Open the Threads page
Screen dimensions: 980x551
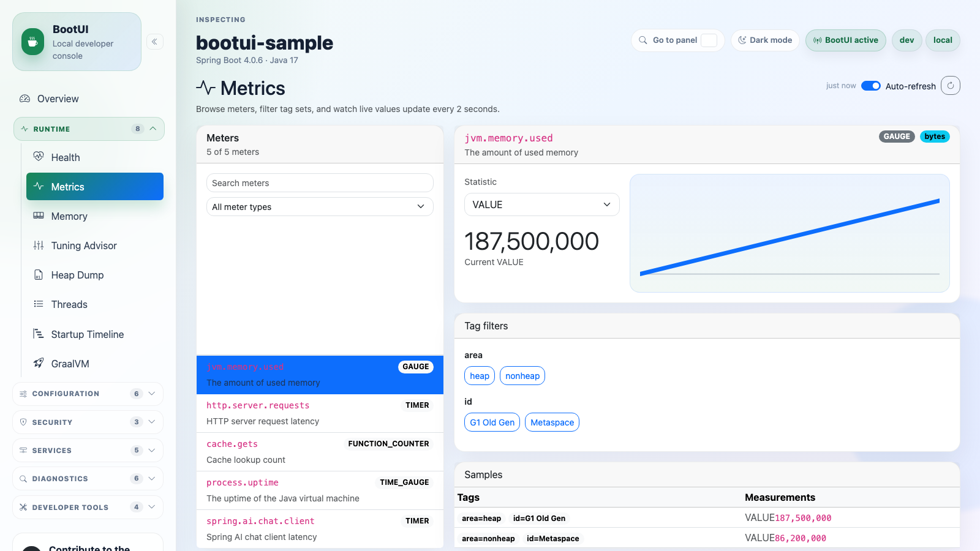[x=95, y=304]
